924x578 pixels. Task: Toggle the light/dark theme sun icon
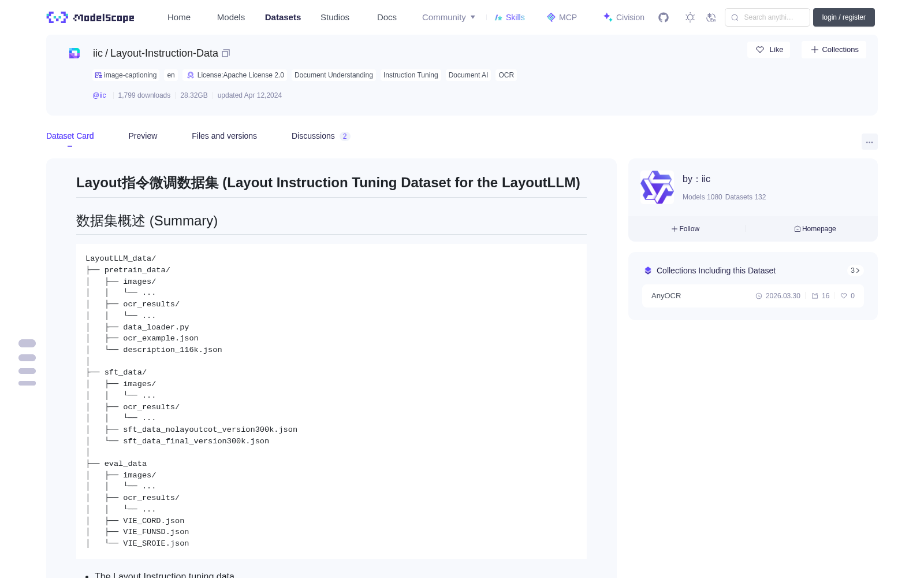click(690, 17)
